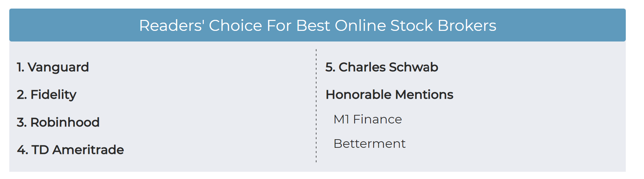This screenshot has width=644, height=179.
Task: Click the word Brokers in the header
Action: point(467,25)
